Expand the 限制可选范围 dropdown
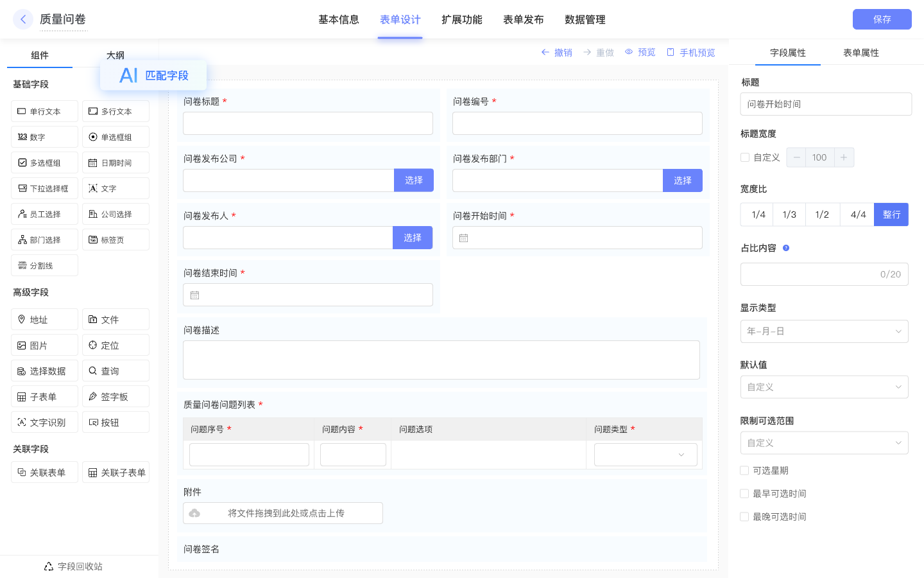Screen dimensions: 924x578 tap(825, 442)
